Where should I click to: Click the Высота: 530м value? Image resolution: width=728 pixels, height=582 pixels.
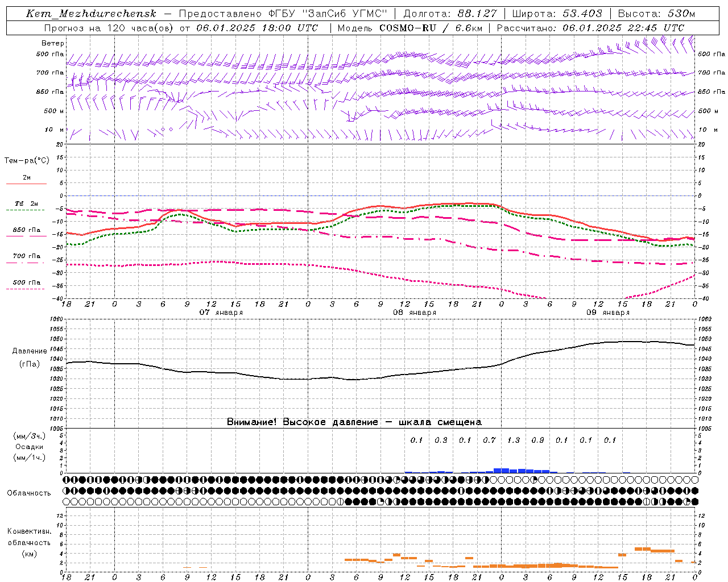click(656, 14)
